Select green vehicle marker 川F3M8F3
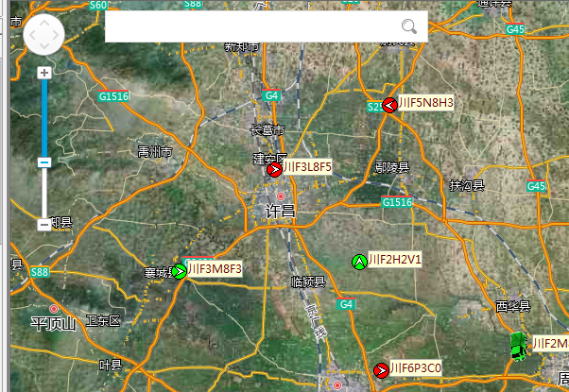This screenshot has height=392, width=569. [x=180, y=272]
